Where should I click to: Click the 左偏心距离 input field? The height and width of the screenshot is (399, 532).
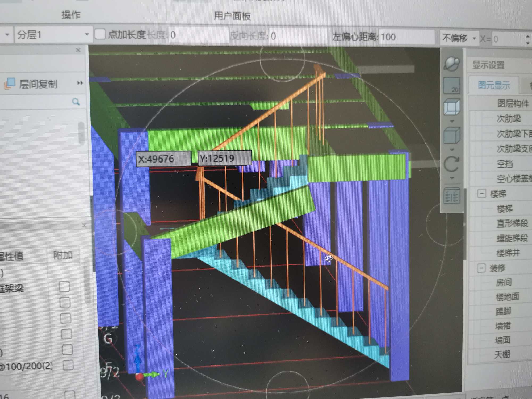coord(407,37)
